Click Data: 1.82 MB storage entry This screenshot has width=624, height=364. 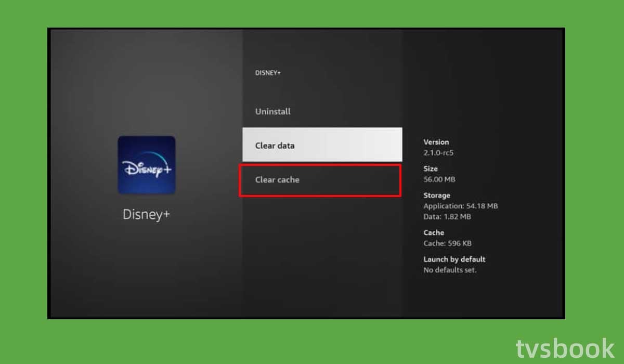pos(447,216)
